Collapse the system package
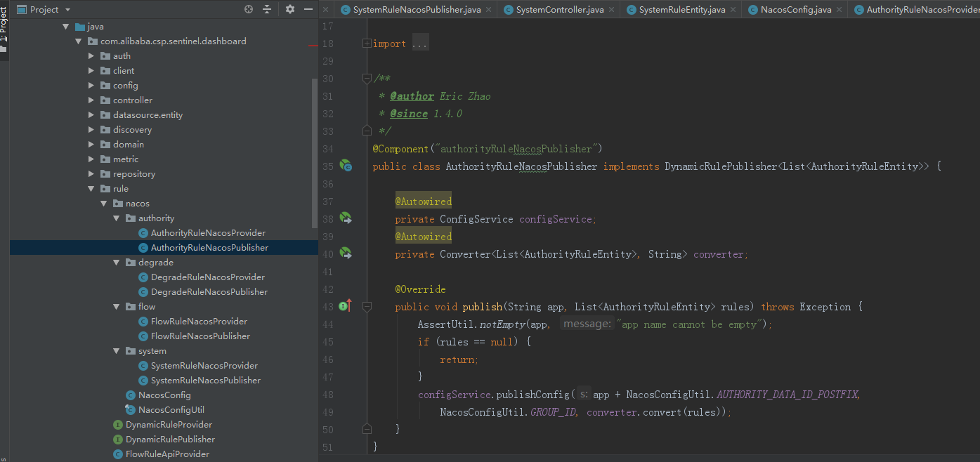Image resolution: width=980 pixels, height=462 pixels. [117, 351]
